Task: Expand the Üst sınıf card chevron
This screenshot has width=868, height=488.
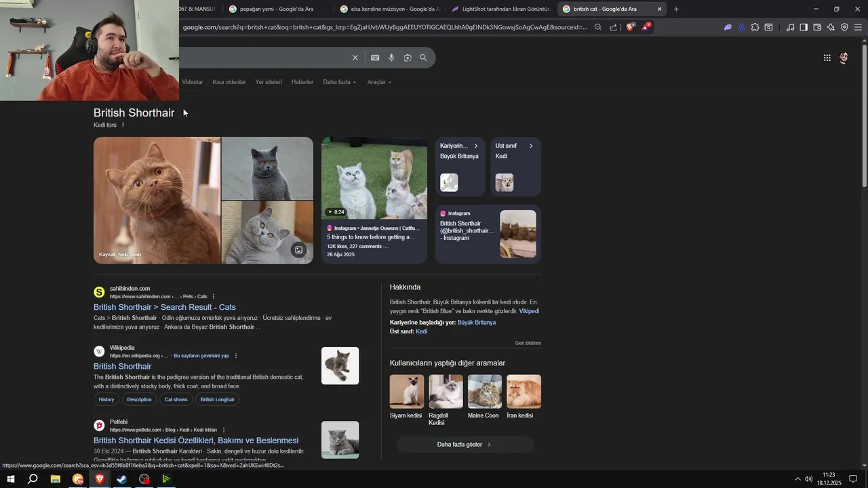Action: tap(531, 146)
